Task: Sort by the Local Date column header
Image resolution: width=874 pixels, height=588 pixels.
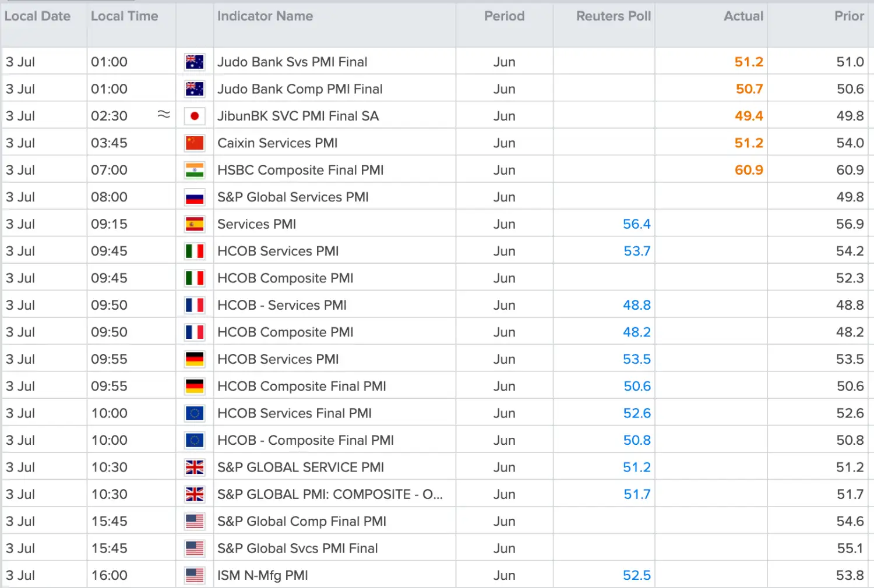Action: (37, 16)
